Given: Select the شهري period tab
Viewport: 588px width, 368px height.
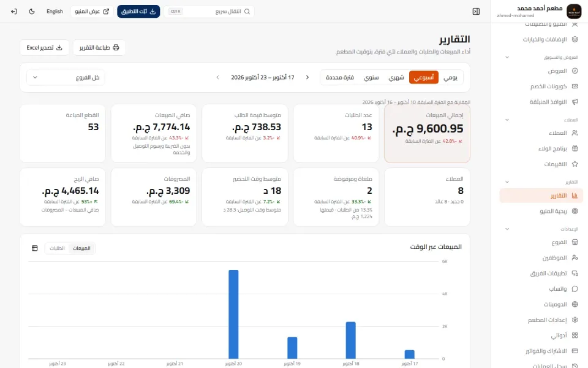Looking at the screenshot, I should (396, 77).
